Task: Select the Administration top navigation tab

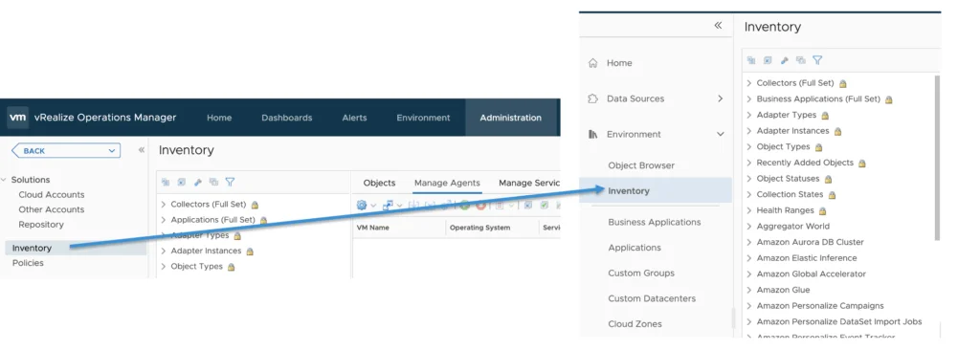Action: 511,118
